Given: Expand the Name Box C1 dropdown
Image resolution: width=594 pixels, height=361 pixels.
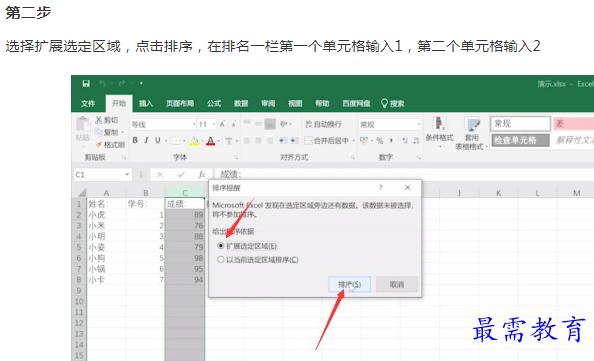Looking at the screenshot, I should (127, 175).
